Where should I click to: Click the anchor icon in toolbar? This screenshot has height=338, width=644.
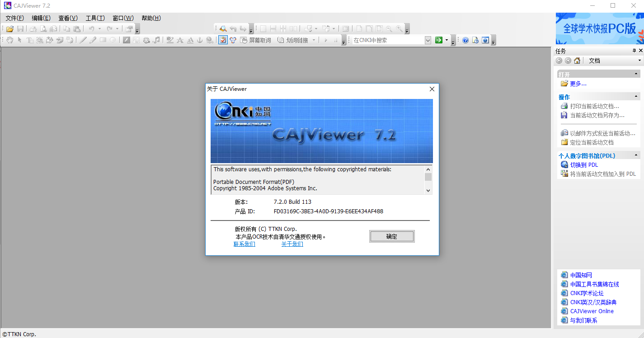click(x=200, y=40)
